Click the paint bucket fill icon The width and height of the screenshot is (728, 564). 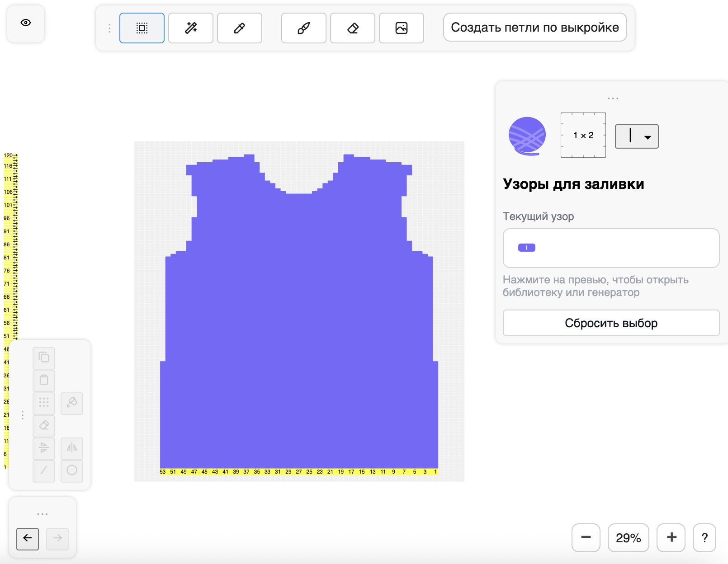point(72,403)
